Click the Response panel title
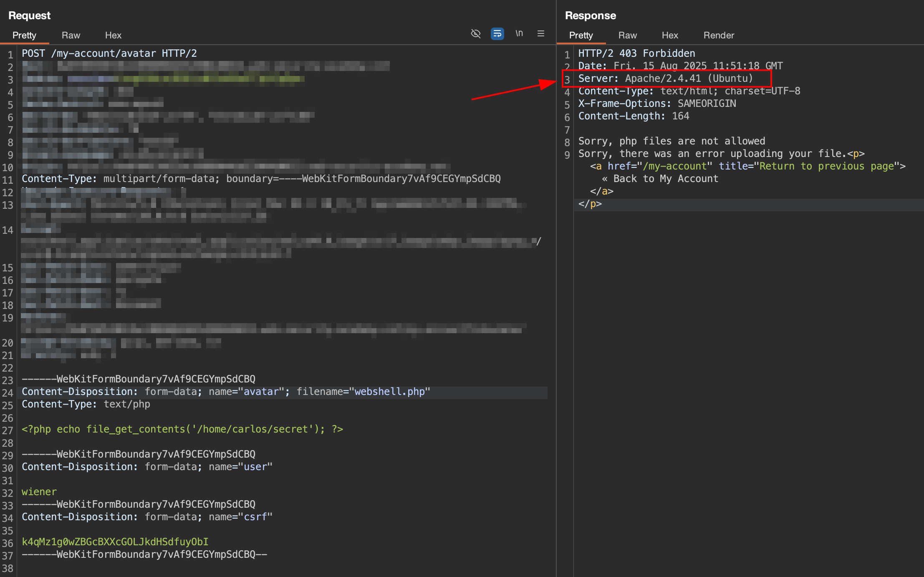 click(x=591, y=15)
